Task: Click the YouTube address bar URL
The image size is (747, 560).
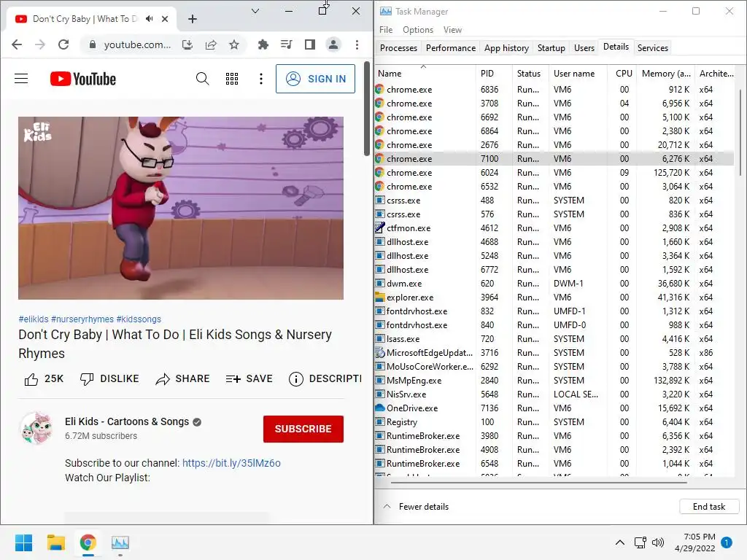Action: pyautogui.click(x=137, y=44)
